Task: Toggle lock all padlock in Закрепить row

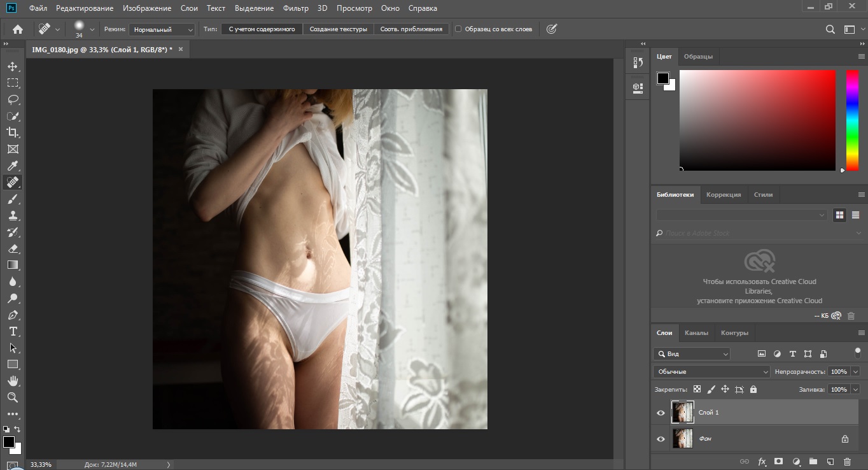Action: [x=753, y=389]
